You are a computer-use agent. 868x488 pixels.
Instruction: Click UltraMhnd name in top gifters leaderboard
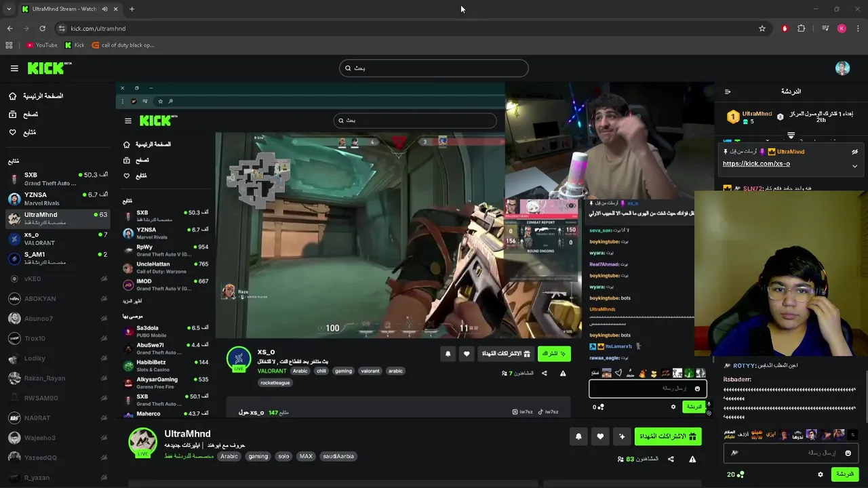[x=757, y=114]
